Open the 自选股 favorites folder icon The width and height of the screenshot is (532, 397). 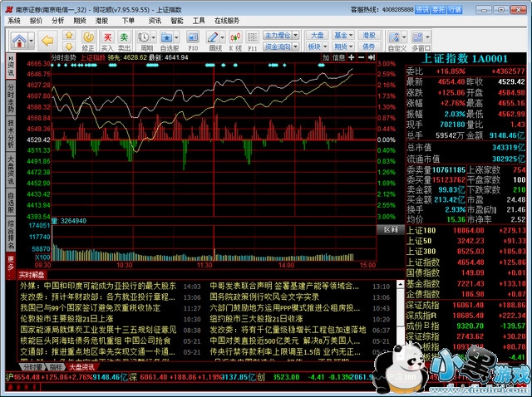coord(166,37)
